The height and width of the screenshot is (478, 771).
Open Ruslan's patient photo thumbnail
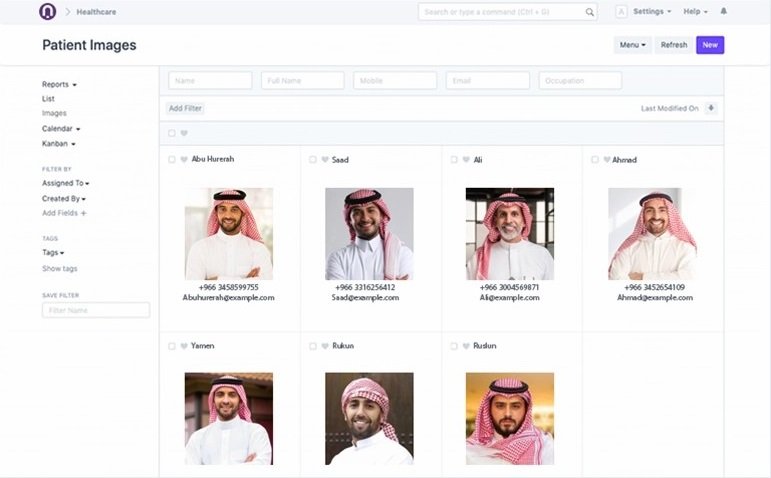pos(509,418)
